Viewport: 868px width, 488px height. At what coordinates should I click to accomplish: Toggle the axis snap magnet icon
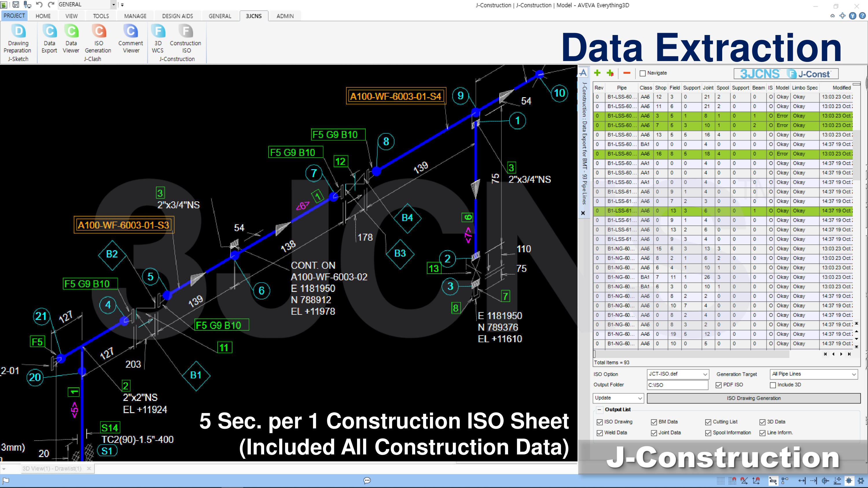pos(757,480)
